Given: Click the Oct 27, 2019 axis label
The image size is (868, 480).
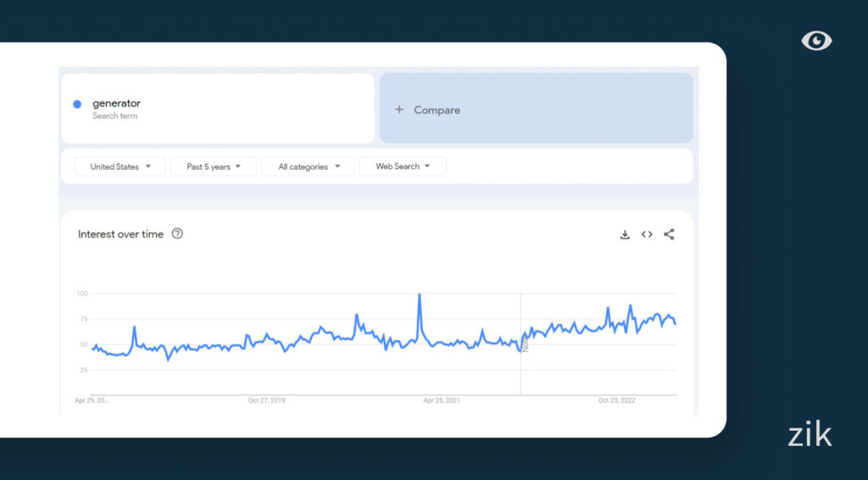Looking at the screenshot, I should (x=267, y=401).
